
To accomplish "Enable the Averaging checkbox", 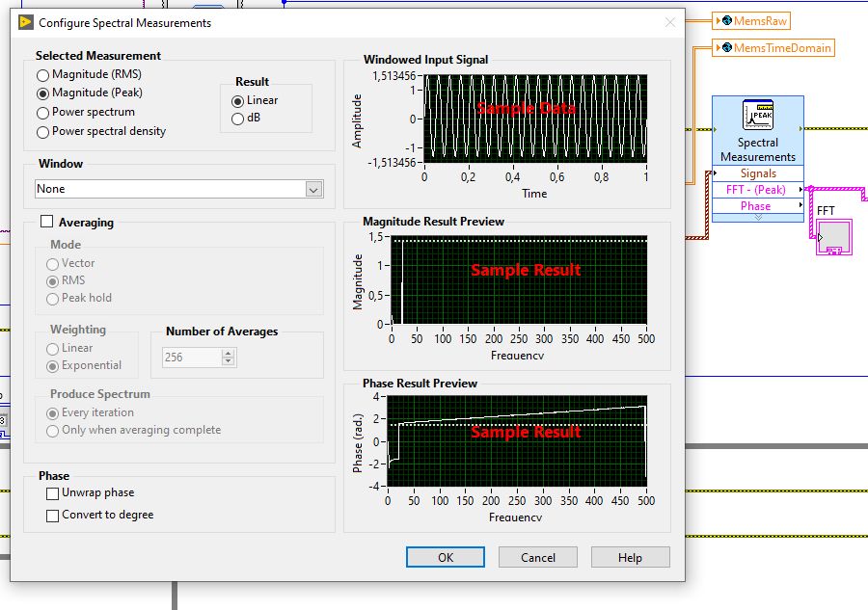I will click(47, 222).
